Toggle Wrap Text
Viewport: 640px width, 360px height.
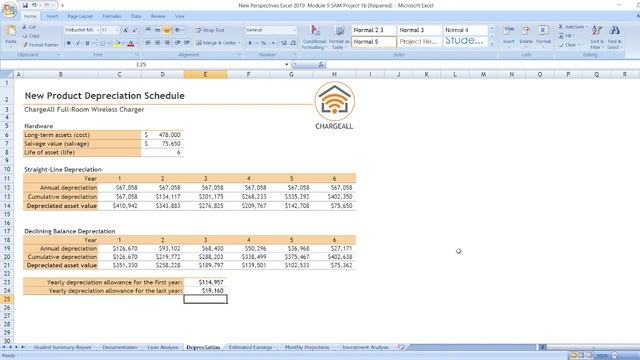click(210, 30)
